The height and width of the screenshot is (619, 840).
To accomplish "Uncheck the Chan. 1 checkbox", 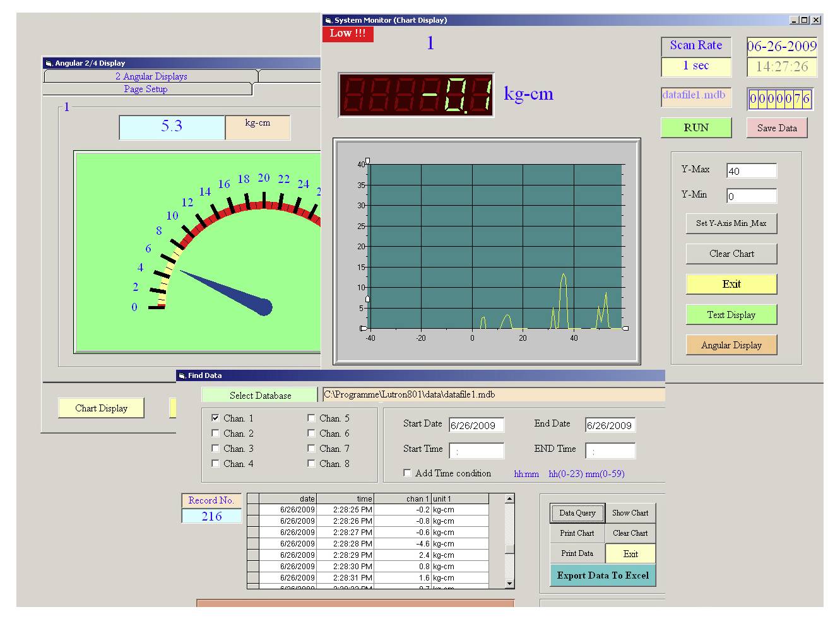I will (216, 418).
